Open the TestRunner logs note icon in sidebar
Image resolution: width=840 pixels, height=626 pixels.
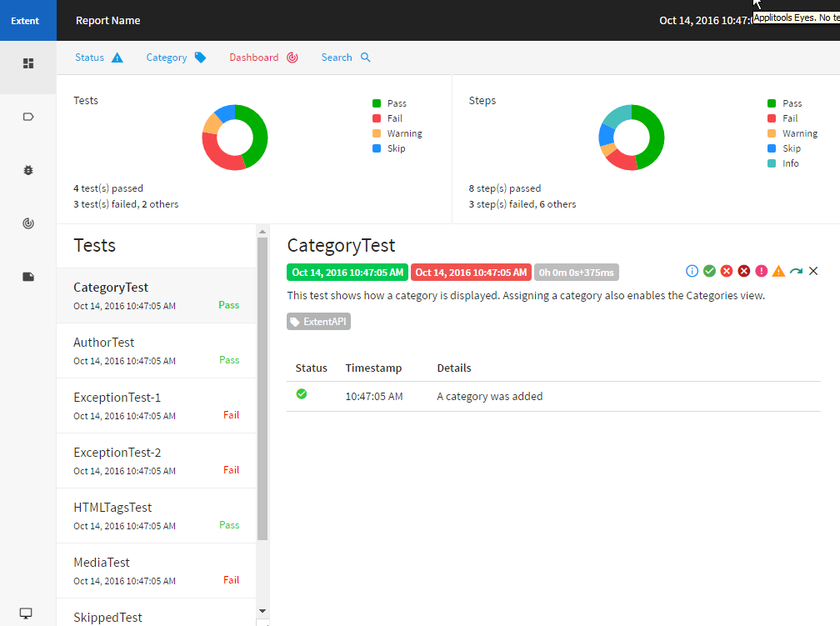(28, 277)
